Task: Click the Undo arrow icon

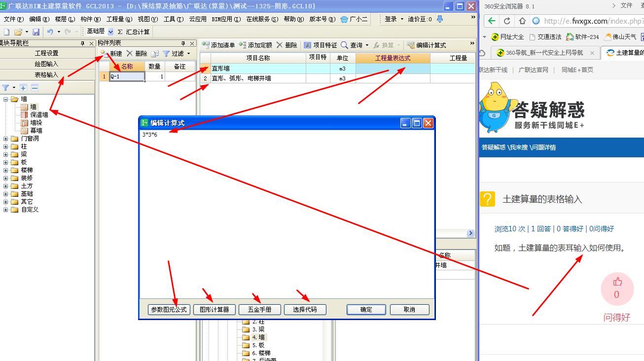Action: point(50,32)
